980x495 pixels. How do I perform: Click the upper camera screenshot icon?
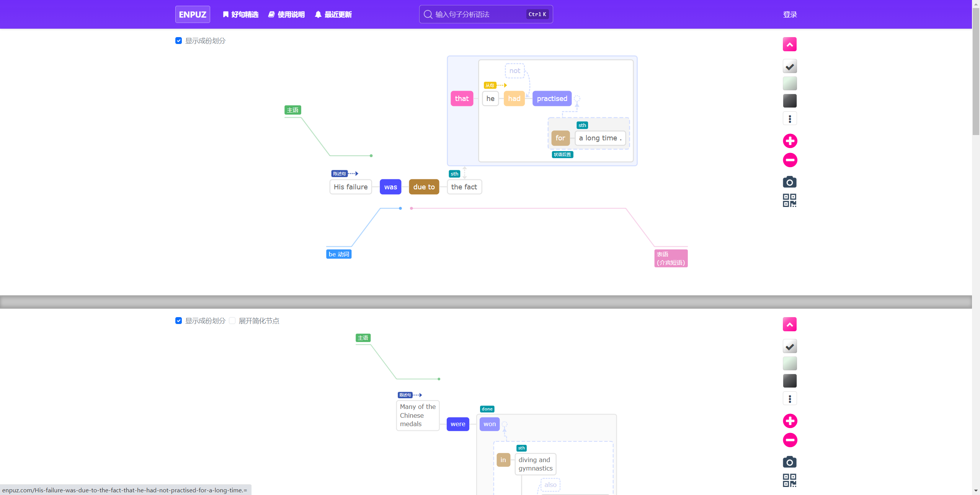pos(789,182)
